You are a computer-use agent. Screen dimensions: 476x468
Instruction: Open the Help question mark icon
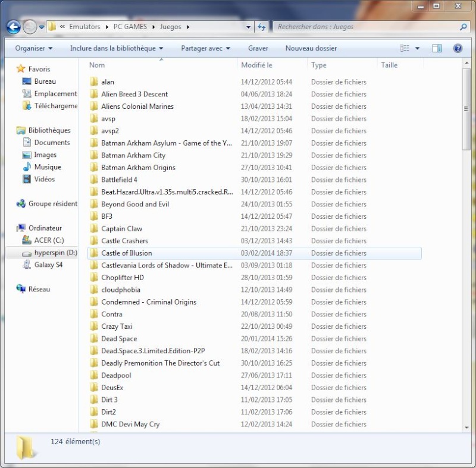[x=458, y=48]
